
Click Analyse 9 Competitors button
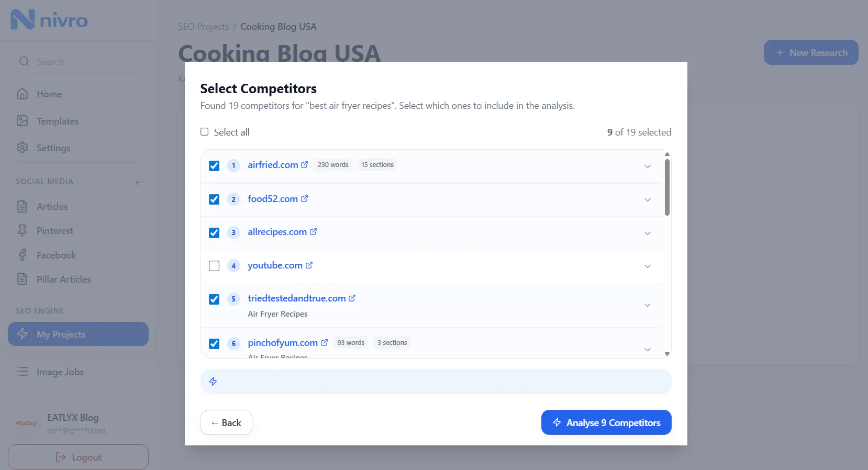click(x=606, y=422)
